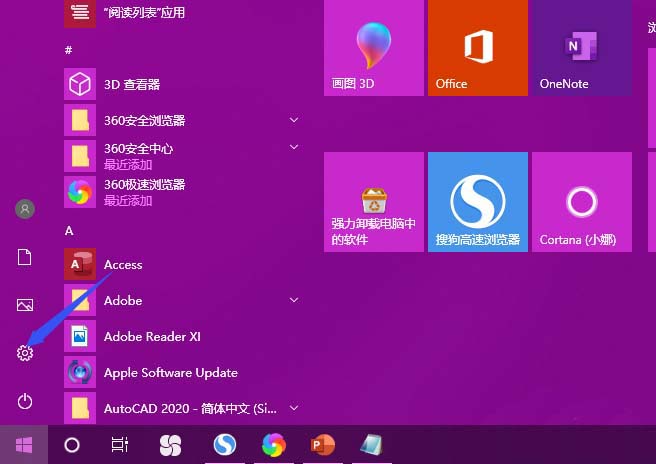656x464 pixels.
Task: Click Apple Software Update icon
Action: click(x=80, y=372)
